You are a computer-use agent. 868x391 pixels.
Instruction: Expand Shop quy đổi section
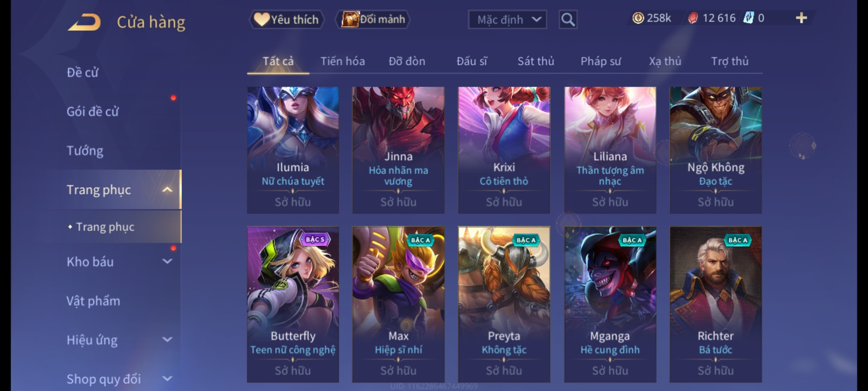click(167, 378)
